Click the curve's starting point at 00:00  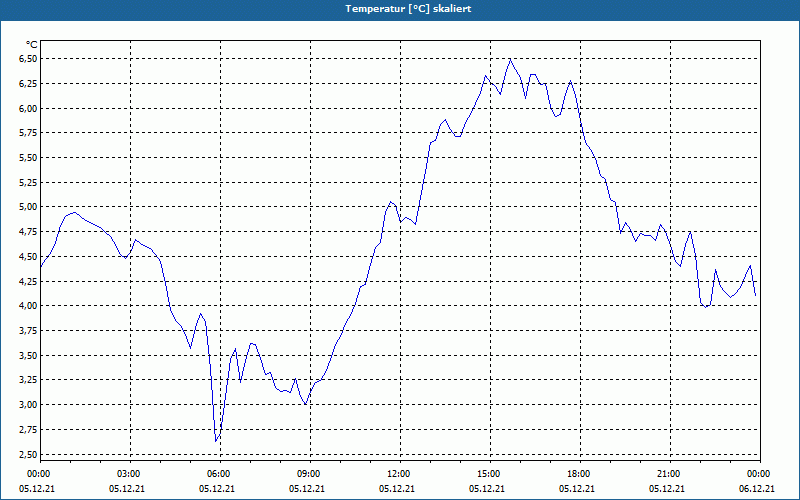[x=41, y=266]
